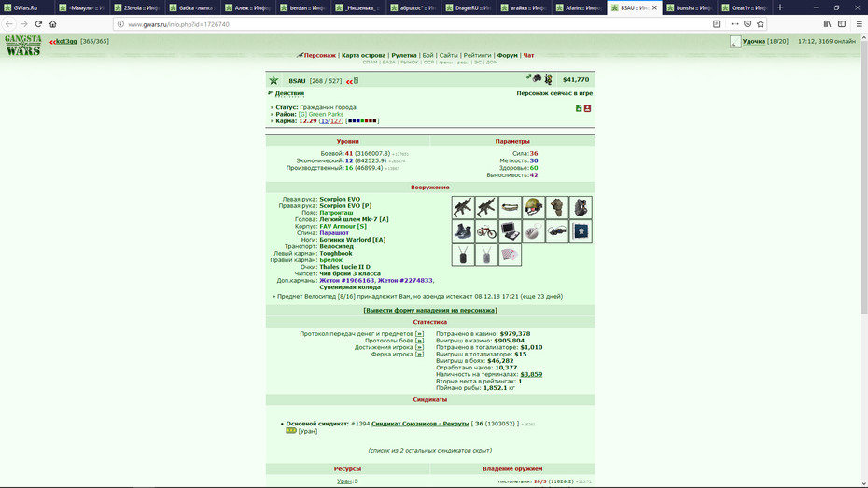The height and width of the screenshot is (488, 868).
Task: Click the green document icon under status
Action: 579,108
